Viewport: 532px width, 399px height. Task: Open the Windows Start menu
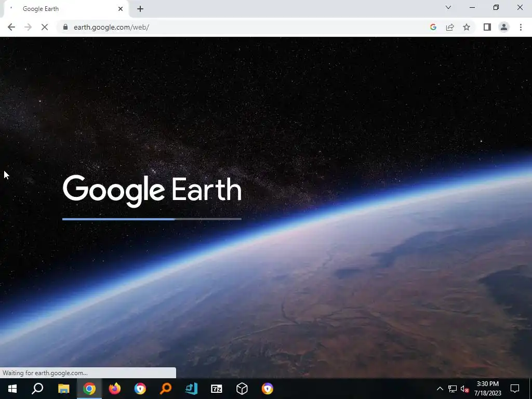pos(12,389)
